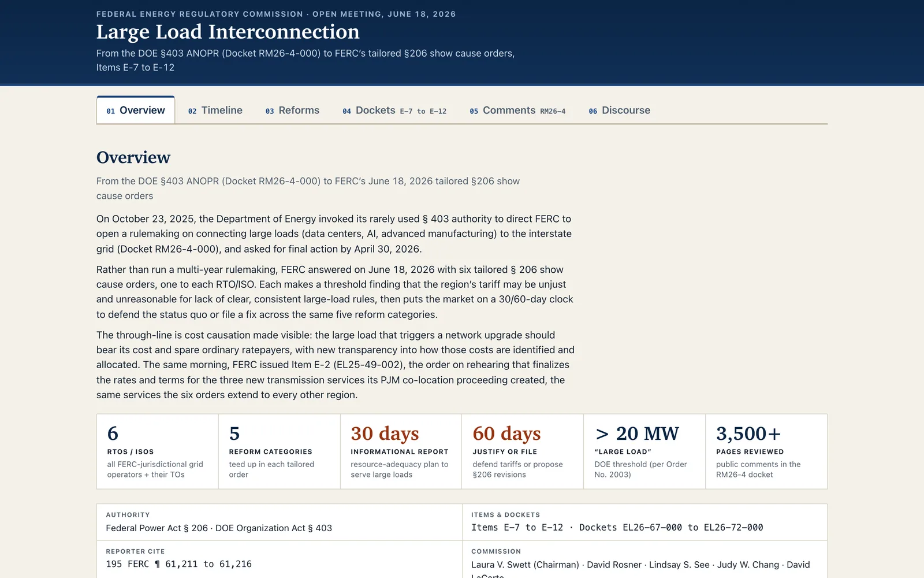Click the 3,500+ Pages Reviewed card
924x578 pixels.
point(766,451)
